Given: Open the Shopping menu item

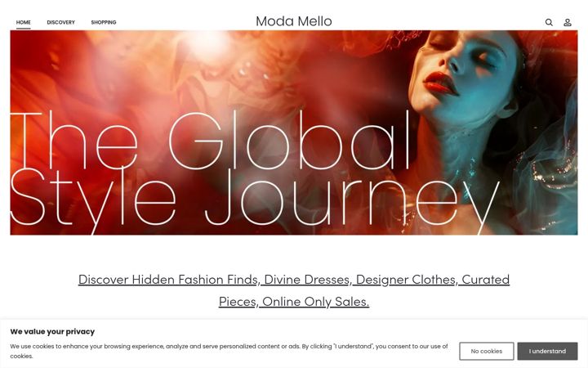Looking at the screenshot, I should pyautogui.click(x=104, y=23).
